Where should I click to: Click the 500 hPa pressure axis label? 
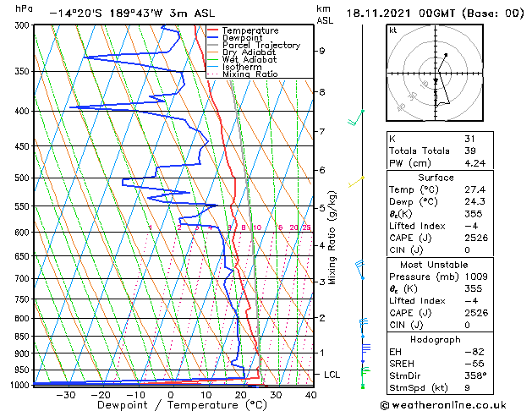pyautogui.click(x=22, y=178)
